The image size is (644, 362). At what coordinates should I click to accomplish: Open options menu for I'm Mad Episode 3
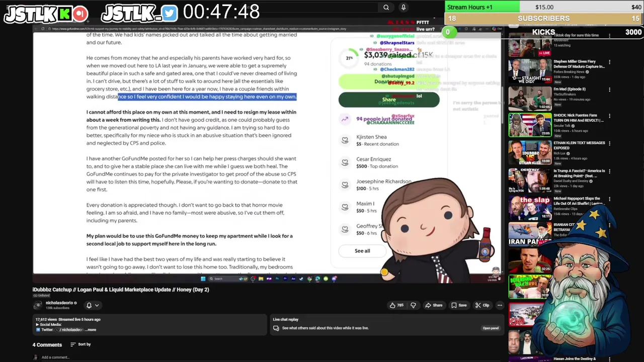click(609, 89)
